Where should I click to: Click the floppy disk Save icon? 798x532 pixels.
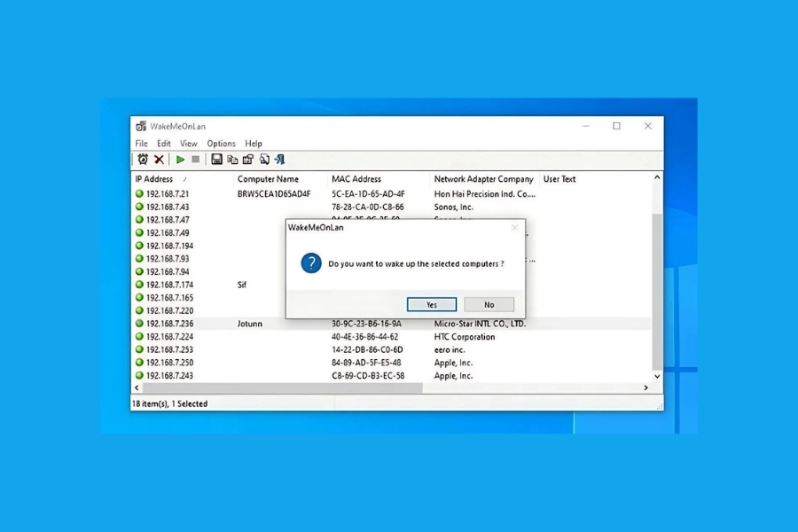point(217,160)
